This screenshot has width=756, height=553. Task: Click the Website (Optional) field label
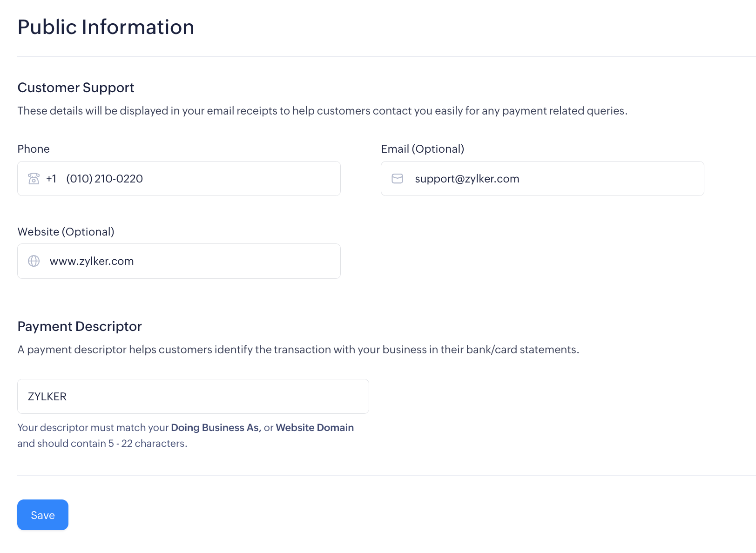(66, 232)
